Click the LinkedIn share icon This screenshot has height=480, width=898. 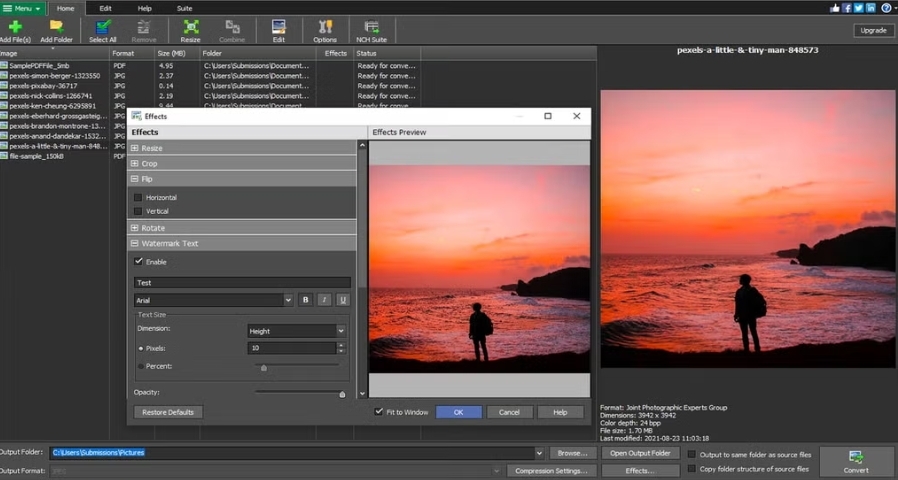point(871,8)
